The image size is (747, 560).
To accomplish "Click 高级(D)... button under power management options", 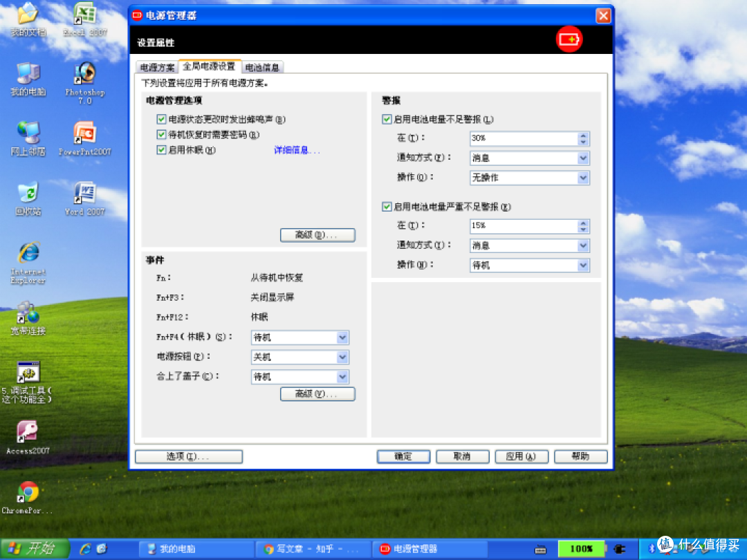I will click(x=317, y=235).
